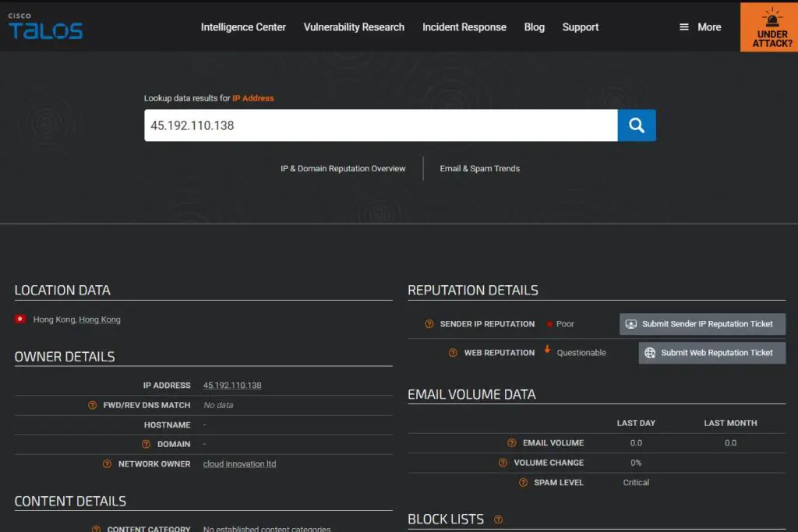Click the Hong Kong flag icon
Screen dimensions: 798x532
coord(20,319)
